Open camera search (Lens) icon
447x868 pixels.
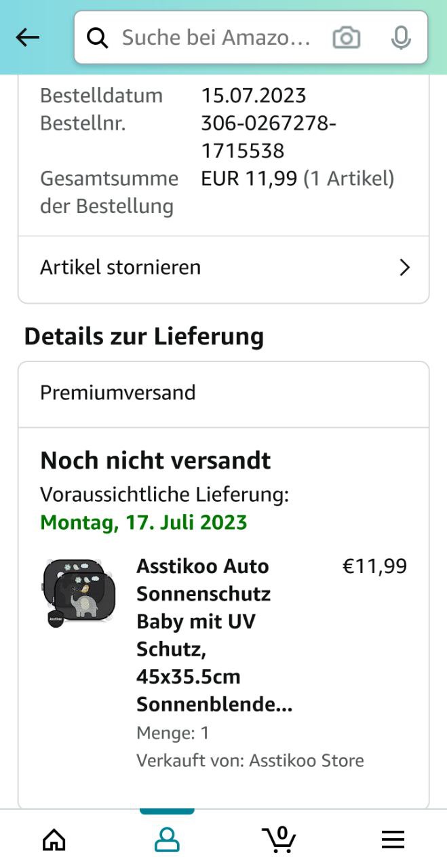pyautogui.click(x=347, y=38)
